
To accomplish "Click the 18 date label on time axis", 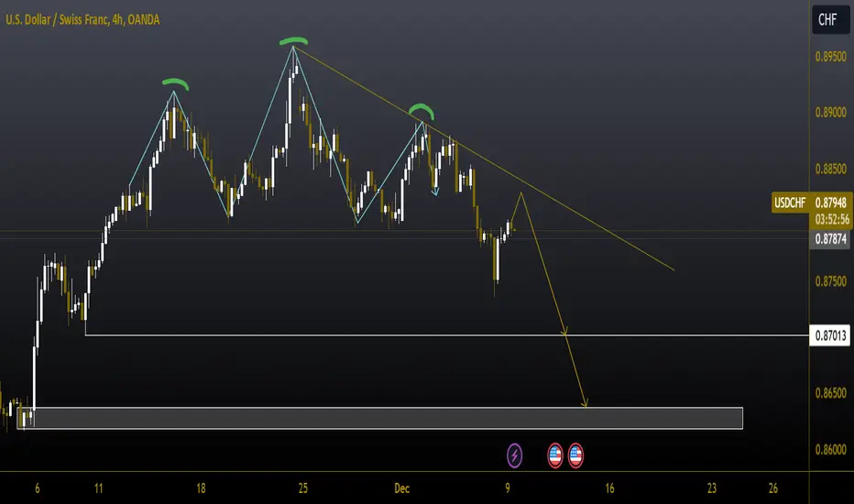I will tap(201, 488).
